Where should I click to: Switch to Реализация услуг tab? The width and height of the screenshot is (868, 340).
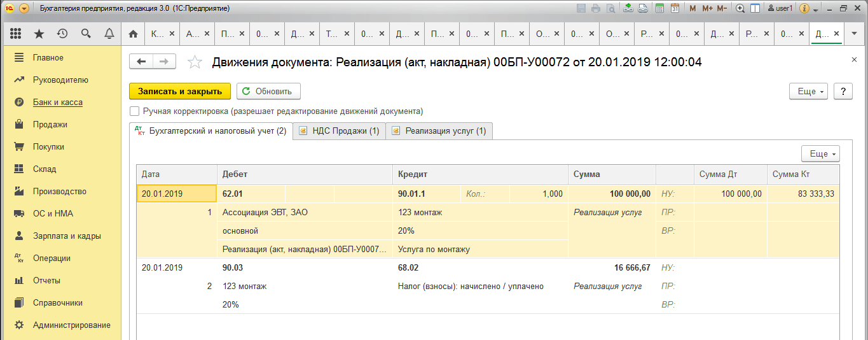(x=439, y=131)
